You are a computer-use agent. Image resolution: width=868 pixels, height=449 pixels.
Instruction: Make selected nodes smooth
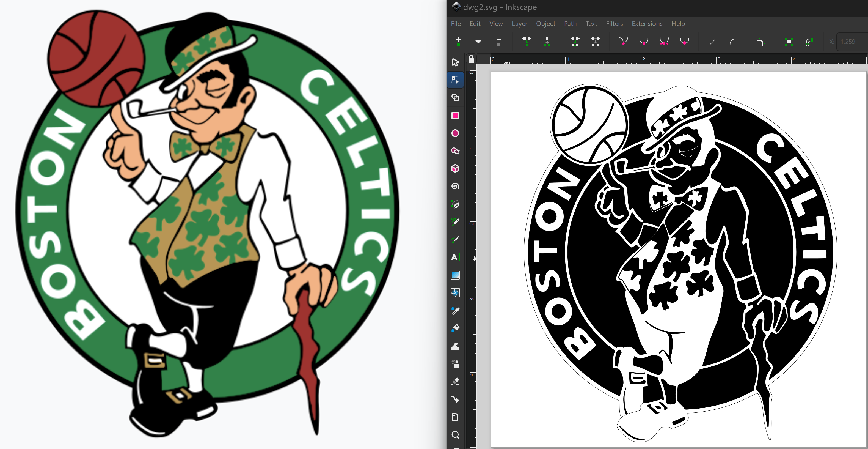(x=644, y=42)
